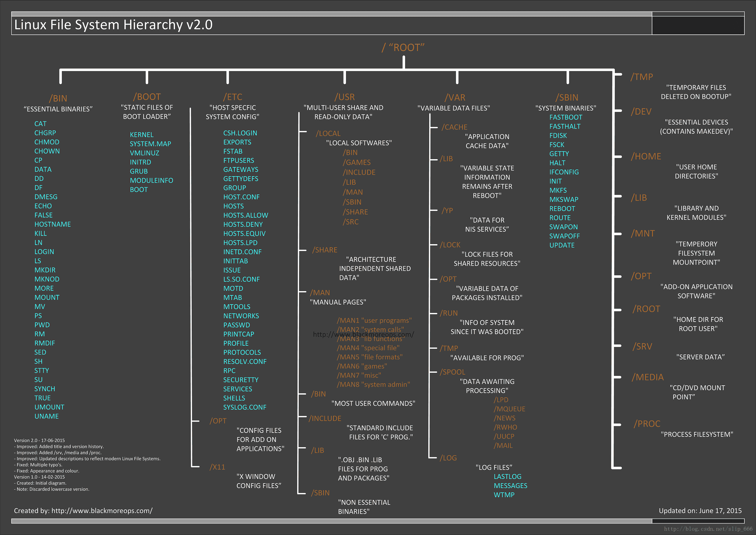This screenshot has height=535, width=756.
Task: Toggle visibility of /ETC config files
Action: [233, 95]
